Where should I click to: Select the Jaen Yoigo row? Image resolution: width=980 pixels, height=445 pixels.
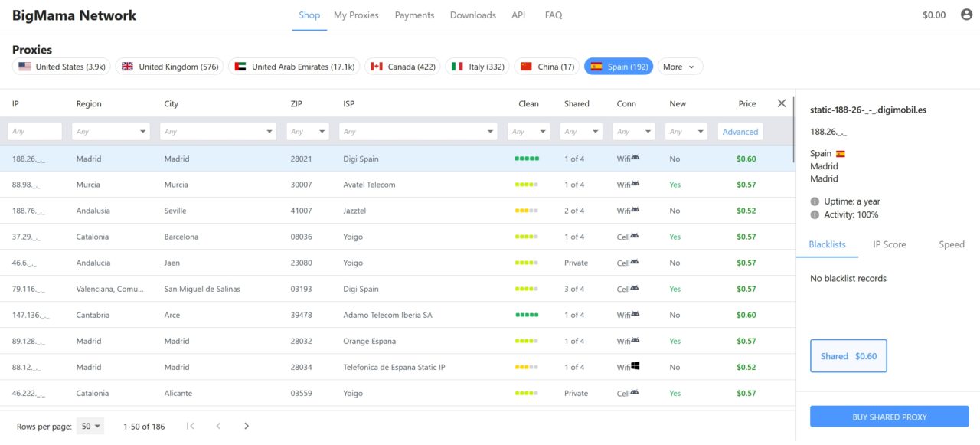pyautogui.click(x=397, y=263)
